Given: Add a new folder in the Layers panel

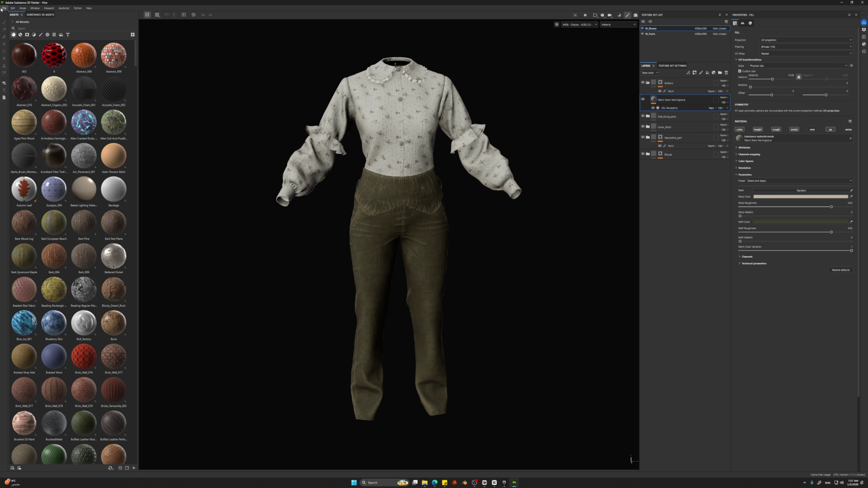Looking at the screenshot, I should [720, 73].
